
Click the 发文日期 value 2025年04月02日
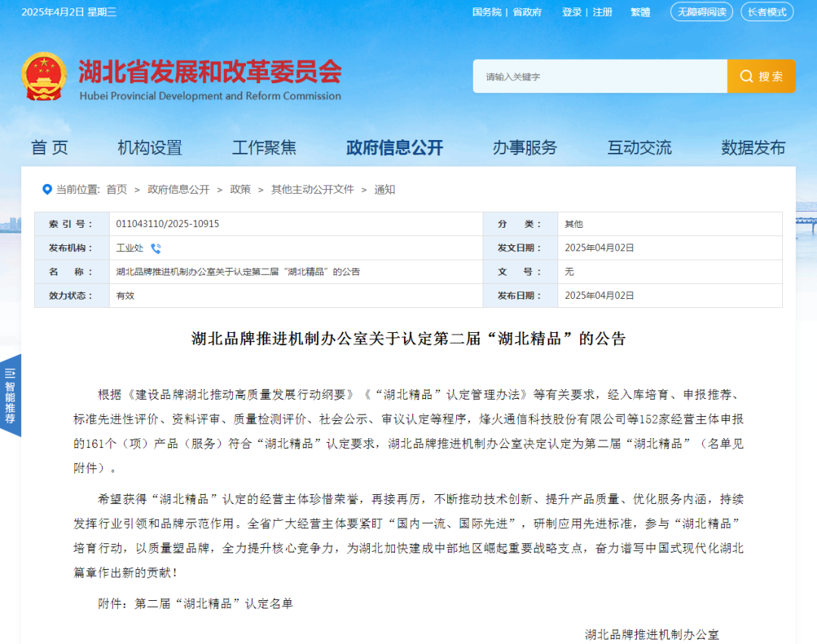click(x=599, y=248)
